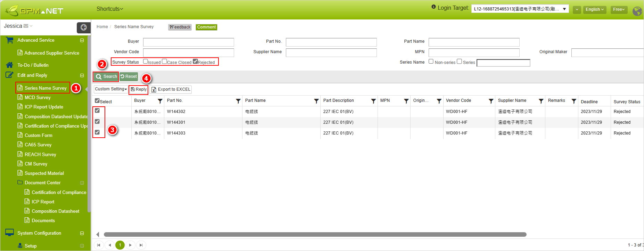
Task: Click the Vendor Code input field
Action: click(x=188, y=52)
